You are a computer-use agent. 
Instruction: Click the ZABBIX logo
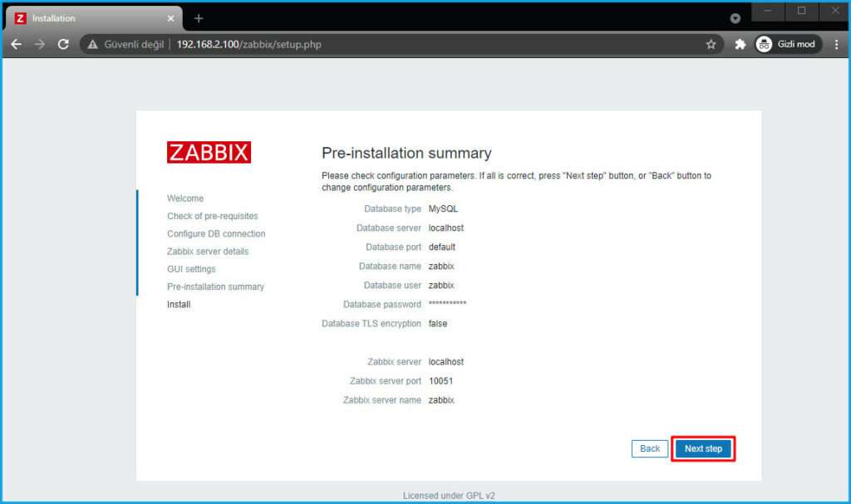(209, 153)
